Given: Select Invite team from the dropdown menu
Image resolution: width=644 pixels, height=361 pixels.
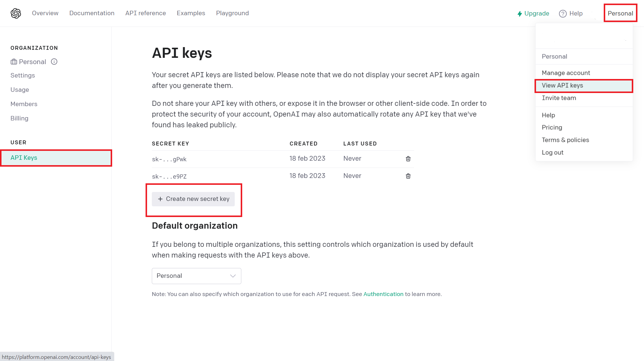Looking at the screenshot, I should [559, 98].
